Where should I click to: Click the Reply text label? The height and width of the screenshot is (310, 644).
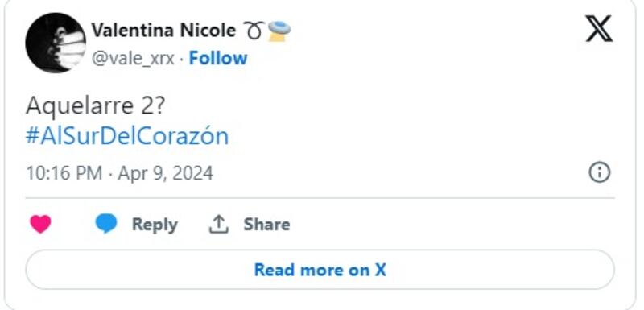(155, 225)
